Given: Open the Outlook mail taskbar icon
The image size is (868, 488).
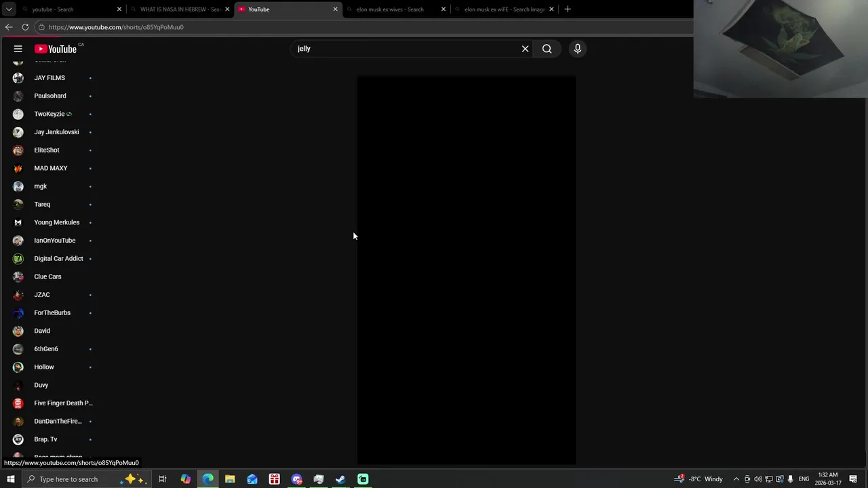Looking at the screenshot, I should (x=252, y=479).
